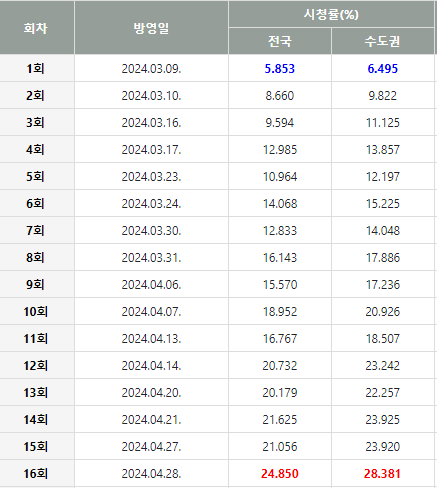The height and width of the screenshot is (488, 437).
Task: Click the rating value 18.952
Action: [280, 312]
